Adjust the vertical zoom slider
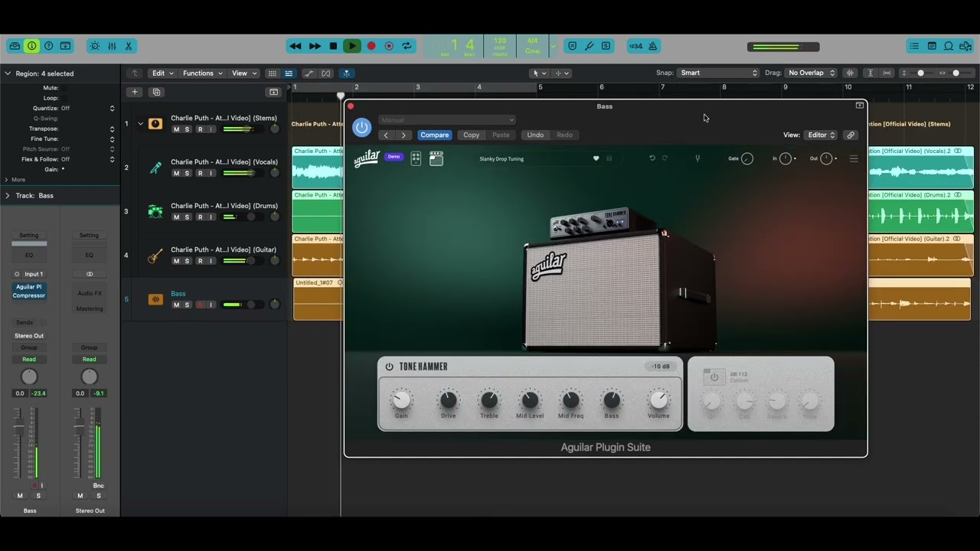The width and height of the screenshot is (980, 551). [921, 73]
